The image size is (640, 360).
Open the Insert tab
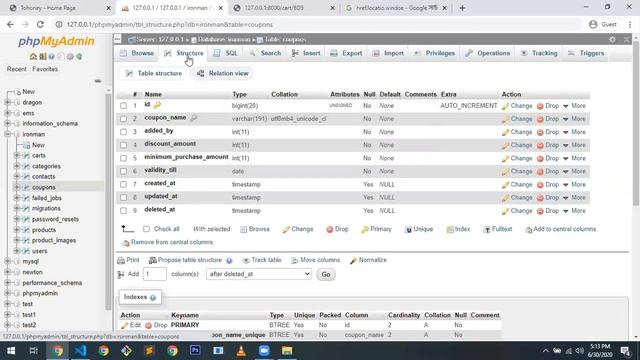point(306,53)
